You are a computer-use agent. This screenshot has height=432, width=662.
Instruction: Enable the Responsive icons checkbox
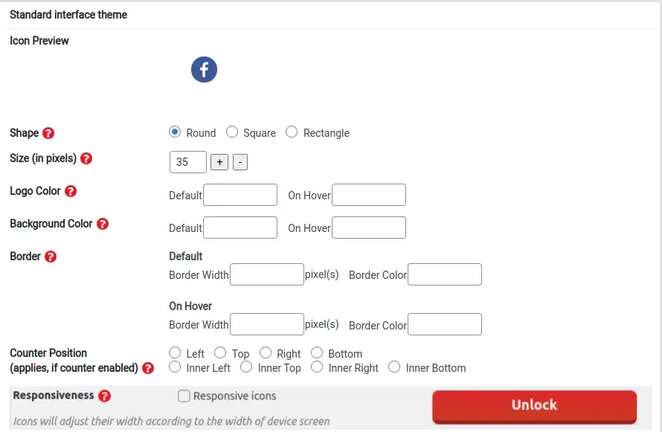[184, 396]
